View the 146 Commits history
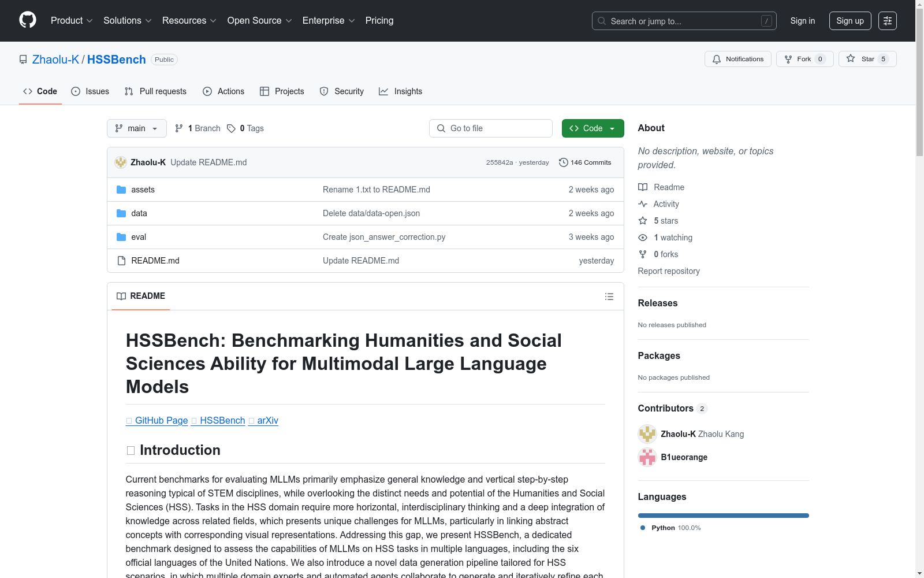 point(585,162)
